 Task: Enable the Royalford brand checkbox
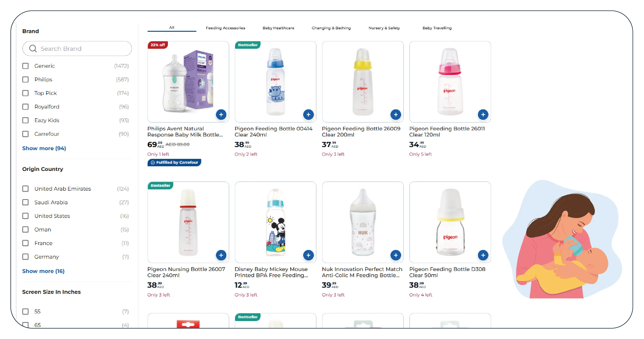coord(25,107)
